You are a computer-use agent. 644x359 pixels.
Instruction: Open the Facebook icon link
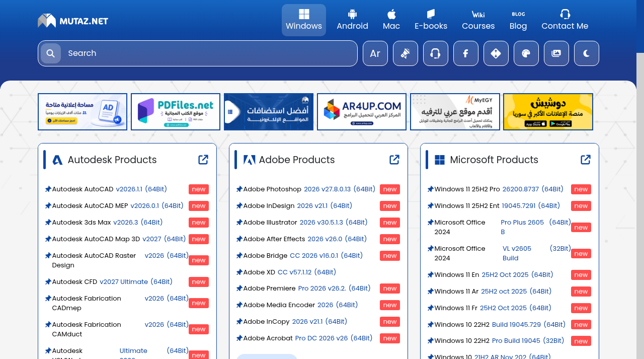click(x=466, y=53)
